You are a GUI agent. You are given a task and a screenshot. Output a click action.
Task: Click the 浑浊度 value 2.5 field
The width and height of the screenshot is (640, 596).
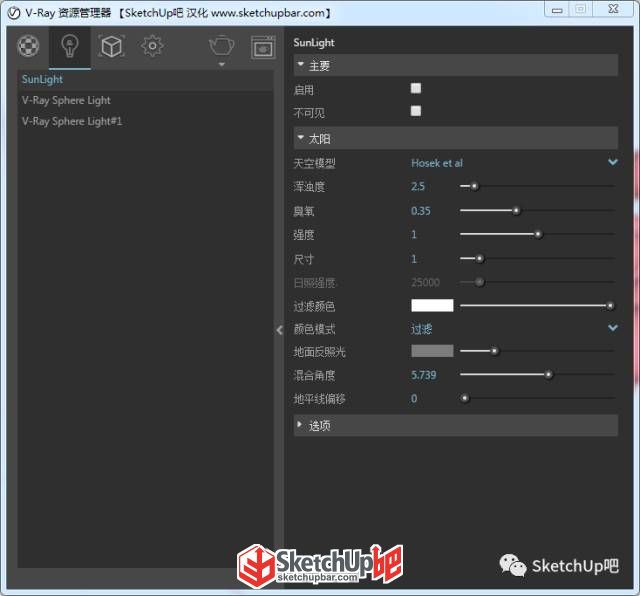(x=418, y=187)
